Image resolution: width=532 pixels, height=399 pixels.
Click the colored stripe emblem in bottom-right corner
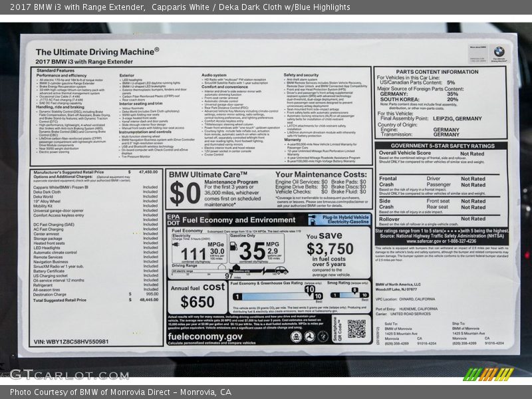(489, 374)
